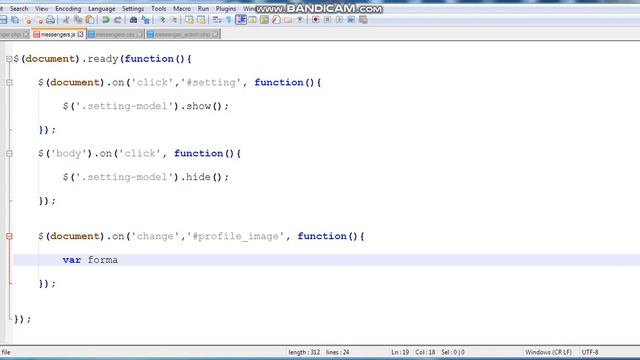640x360 pixels.
Task: Click the Zoom In toolbar icon
Action: [x=162, y=20]
